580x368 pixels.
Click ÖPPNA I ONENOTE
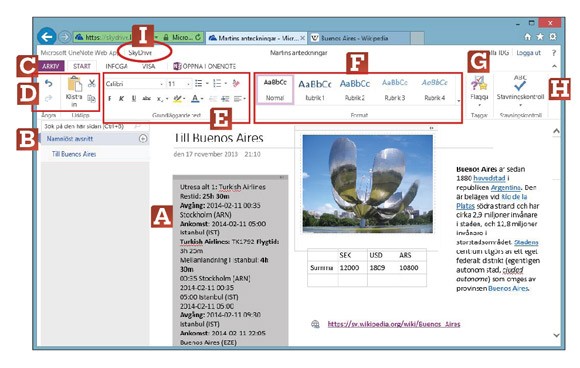point(205,66)
